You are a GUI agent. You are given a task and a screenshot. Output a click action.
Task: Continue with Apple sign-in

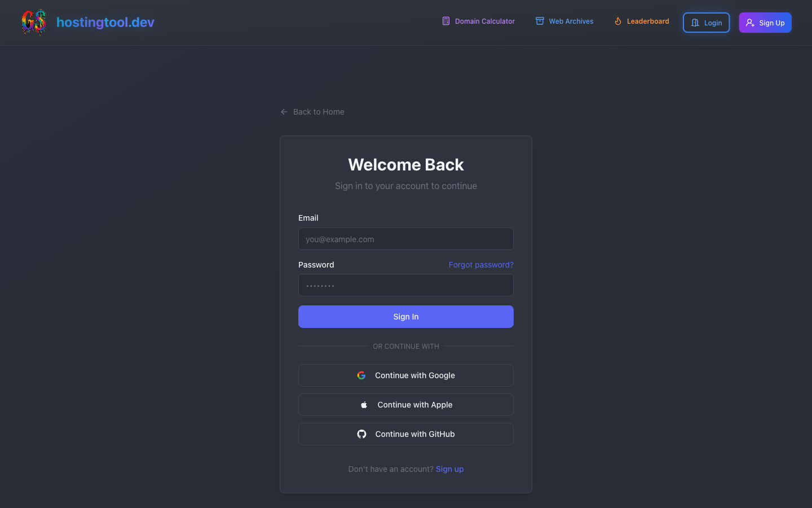(x=406, y=404)
